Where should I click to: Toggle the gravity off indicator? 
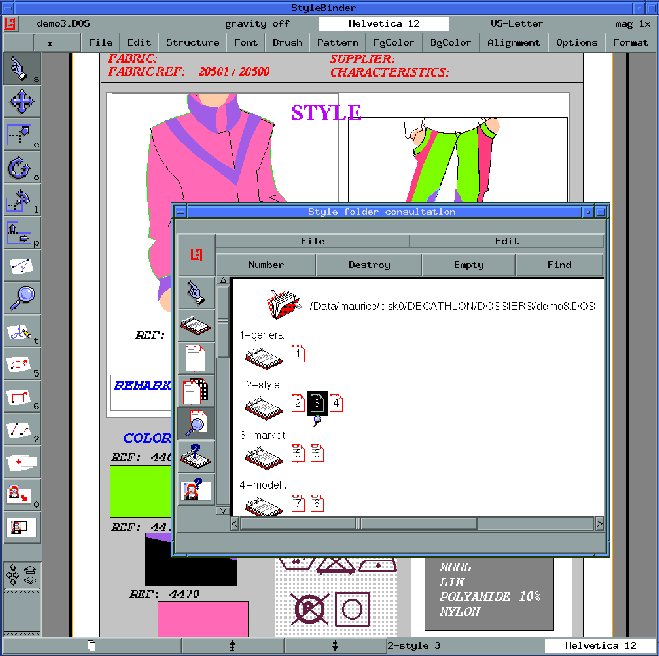(255, 23)
